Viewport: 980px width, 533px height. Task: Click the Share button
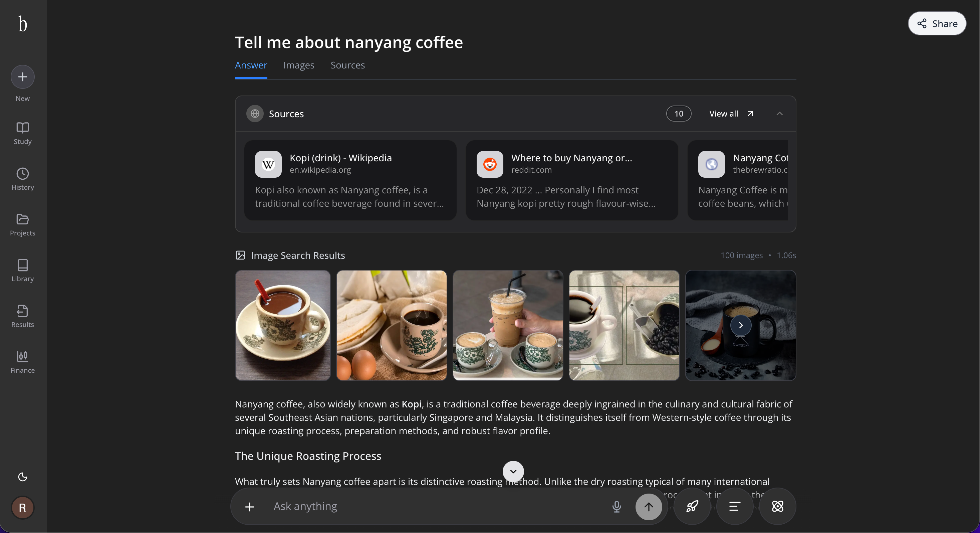pos(937,23)
